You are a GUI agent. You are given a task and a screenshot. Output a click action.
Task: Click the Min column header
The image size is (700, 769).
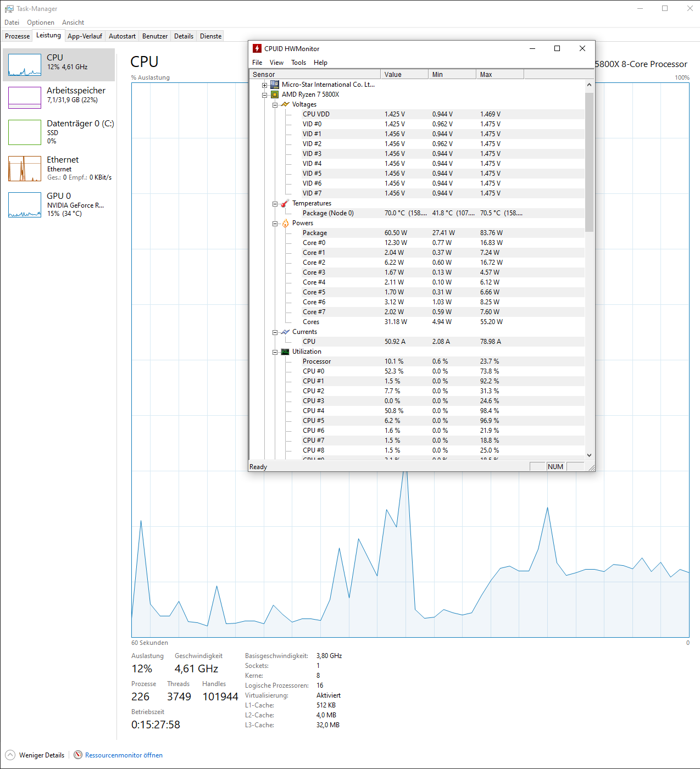point(452,74)
